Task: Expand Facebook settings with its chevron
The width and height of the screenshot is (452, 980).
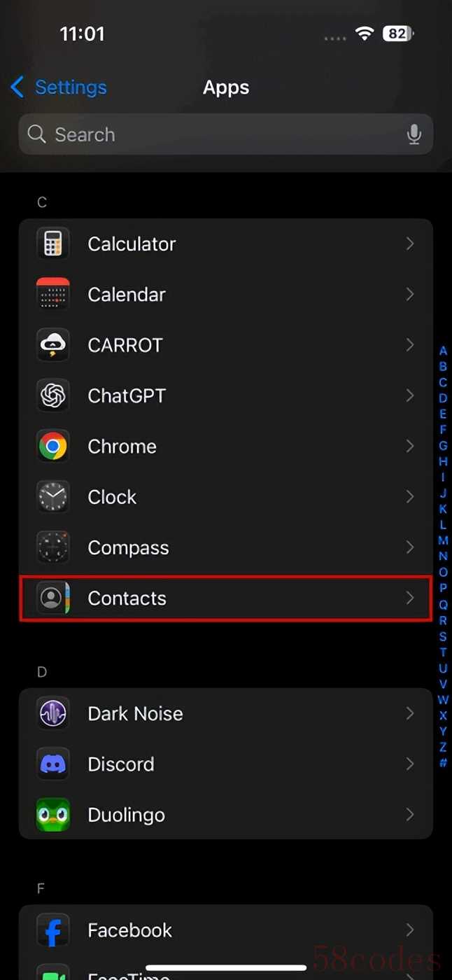Action: click(410, 930)
